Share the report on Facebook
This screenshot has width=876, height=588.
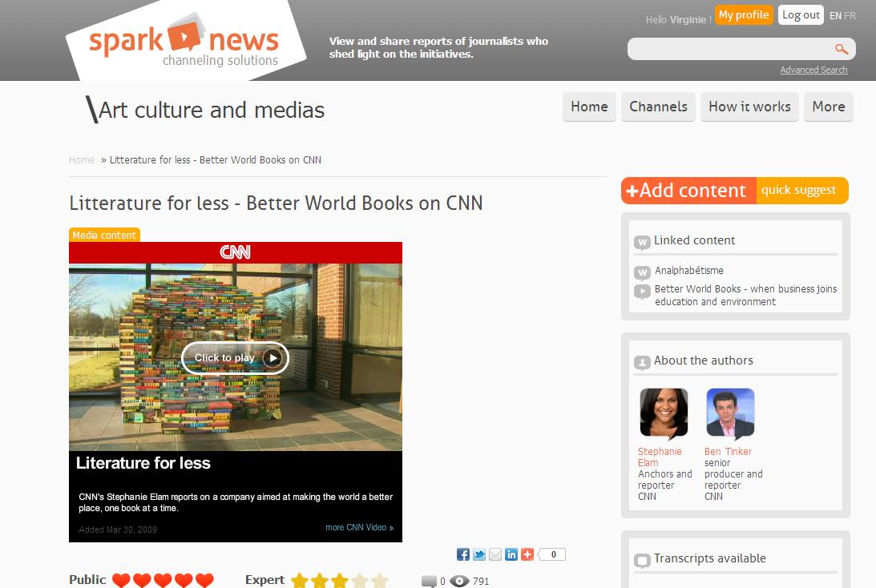click(x=463, y=554)
